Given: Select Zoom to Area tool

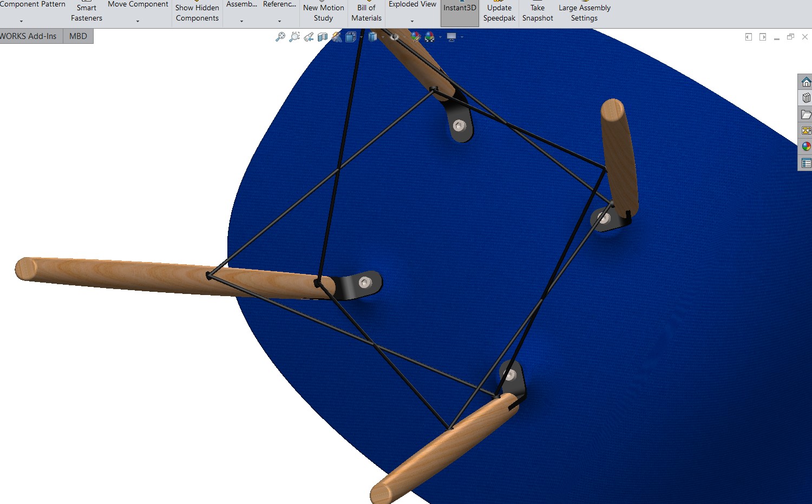Looking at the screenshot, I should click(294, 37).
